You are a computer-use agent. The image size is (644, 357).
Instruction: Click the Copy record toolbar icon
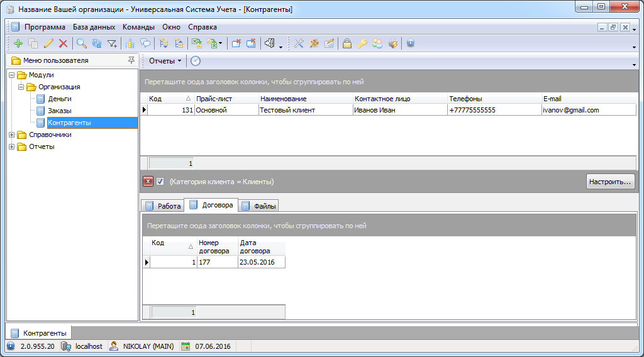point(33,43)
